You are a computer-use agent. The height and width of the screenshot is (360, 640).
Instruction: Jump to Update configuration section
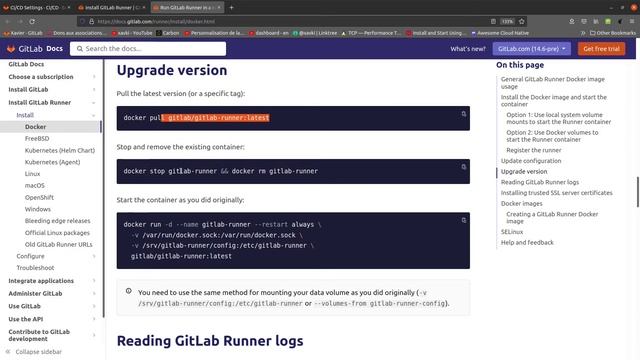tap(531, 161)
